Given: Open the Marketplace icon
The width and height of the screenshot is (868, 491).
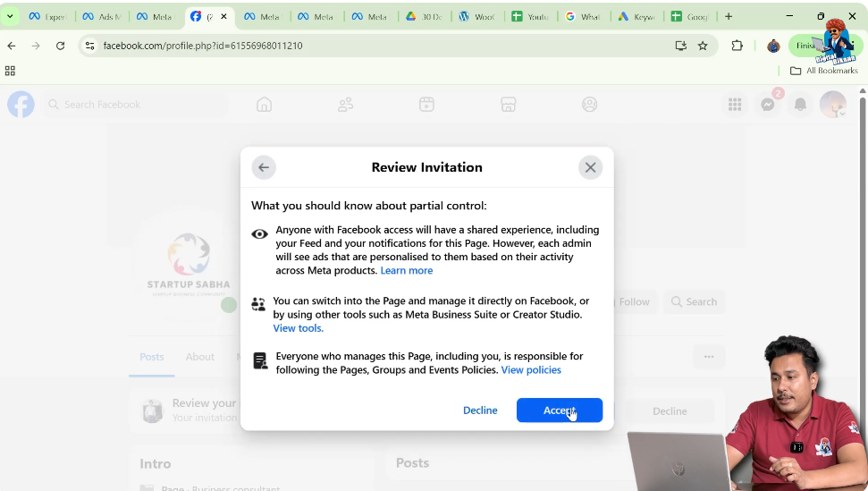Looking at the screenshot, I should coord(508,104).
